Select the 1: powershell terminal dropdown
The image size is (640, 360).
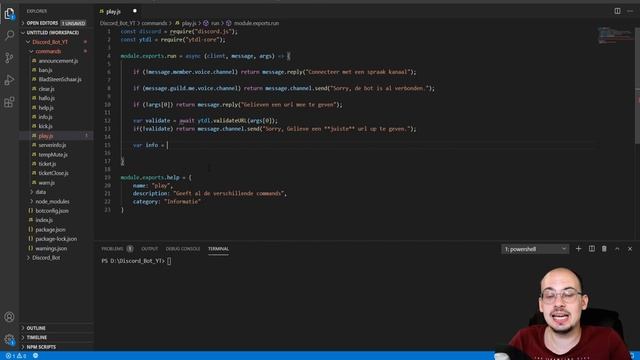point(535,249)
